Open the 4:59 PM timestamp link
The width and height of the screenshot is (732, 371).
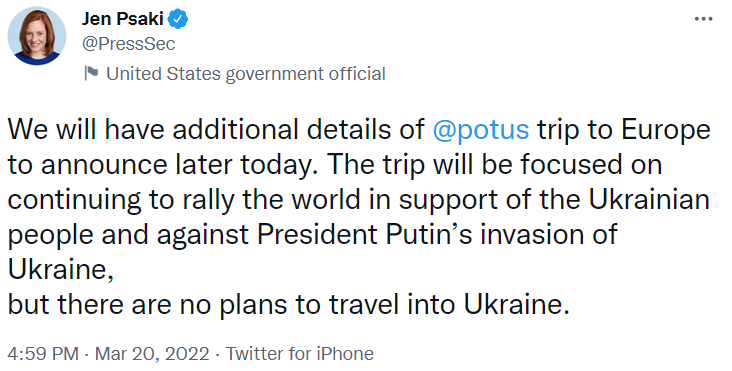(43, 354)
